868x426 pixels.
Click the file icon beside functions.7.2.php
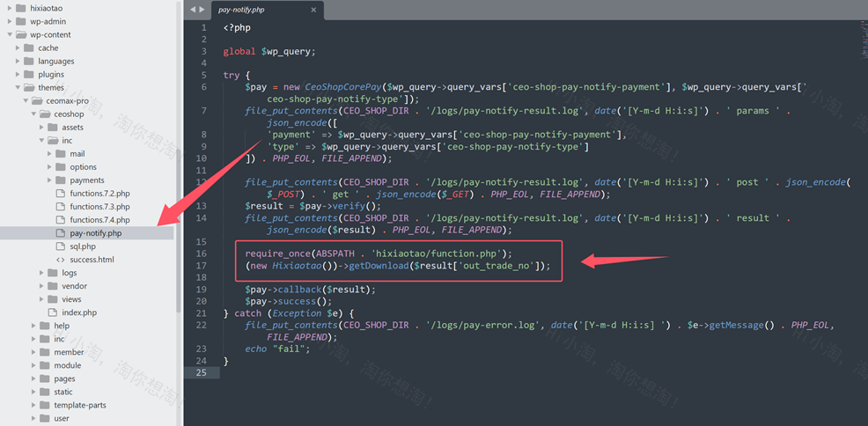pos(61,194)
